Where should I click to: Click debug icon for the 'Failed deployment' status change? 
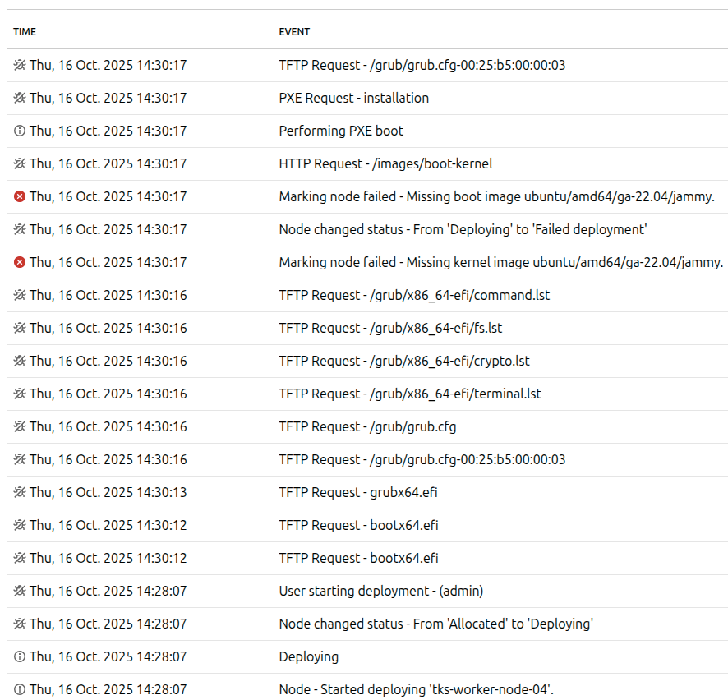coord(20,229)
